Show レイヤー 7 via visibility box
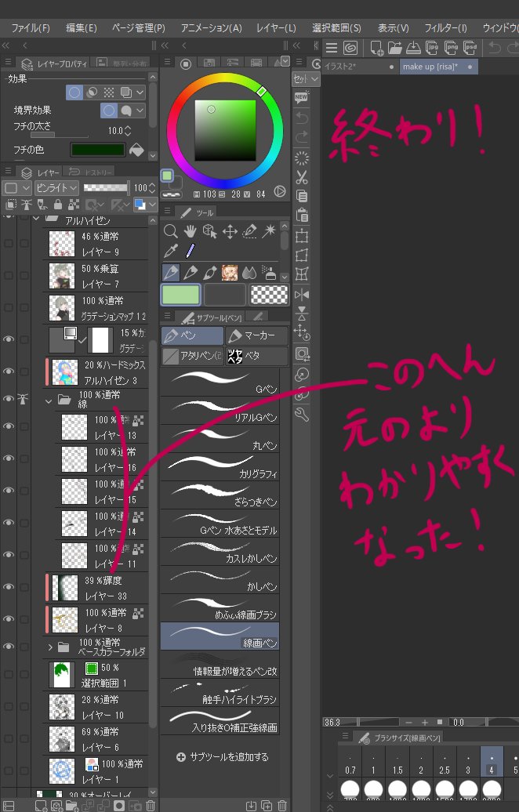Image resolution: width=519 pixels, height=812 pixels. (x=9, y=275)
